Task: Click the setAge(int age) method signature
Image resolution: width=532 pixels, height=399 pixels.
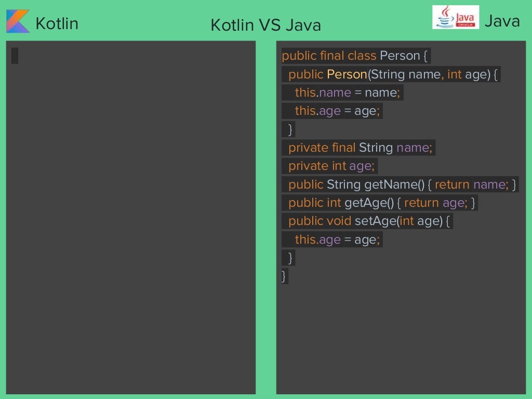Action: coord(370,221)
